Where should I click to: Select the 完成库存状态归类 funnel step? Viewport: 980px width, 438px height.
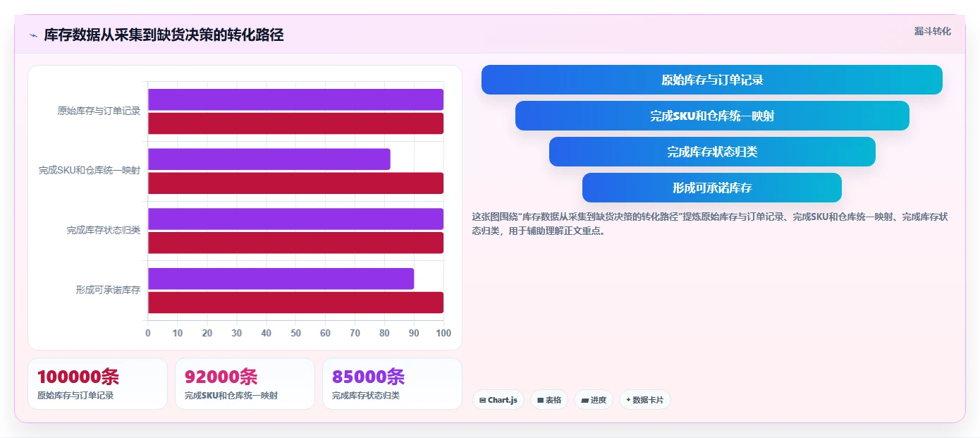(x=712, y=152)
